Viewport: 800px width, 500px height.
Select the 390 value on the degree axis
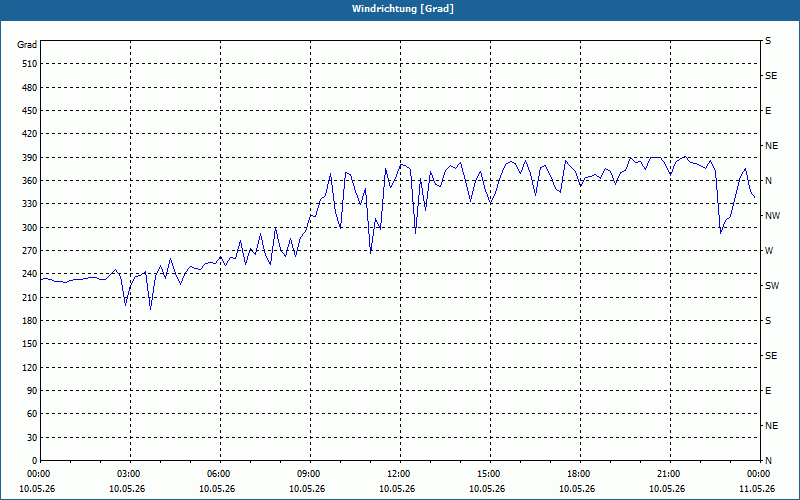30,157
